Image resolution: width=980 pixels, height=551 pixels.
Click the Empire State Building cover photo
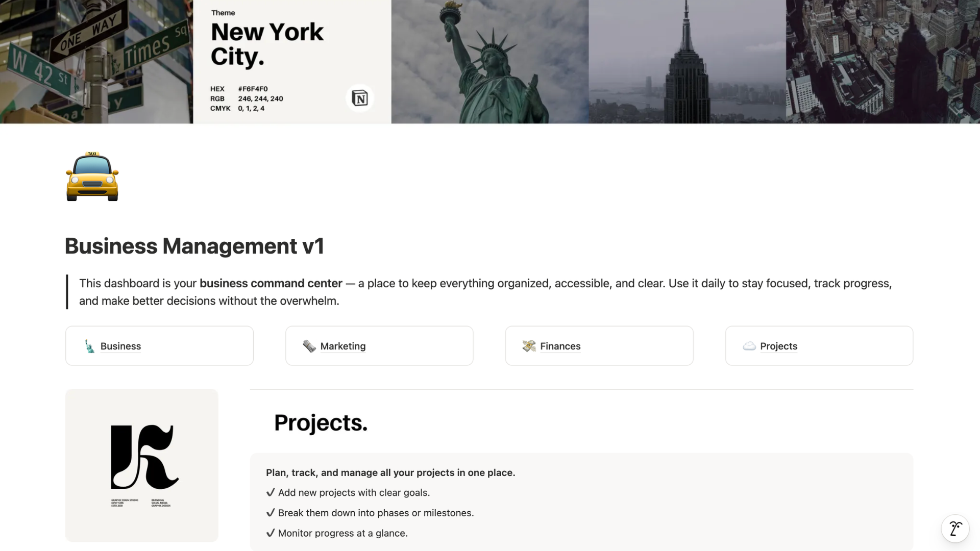pos(687,61)
